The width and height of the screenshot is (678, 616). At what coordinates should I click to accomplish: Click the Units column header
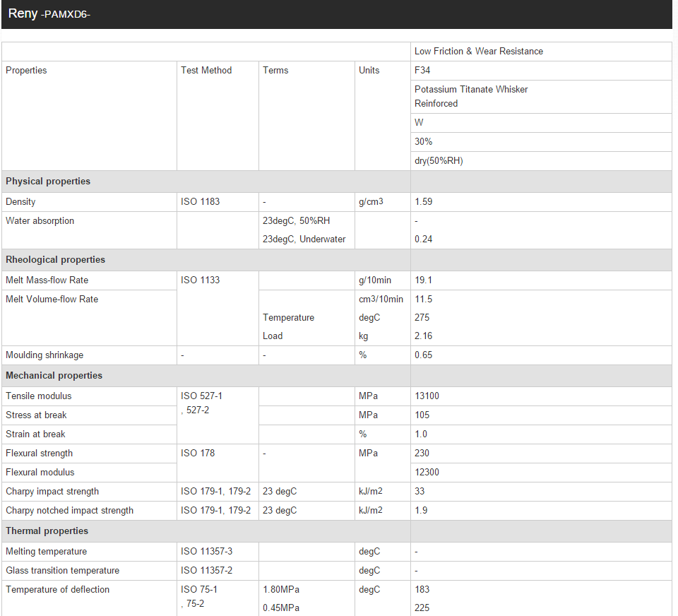pos(369,70)
